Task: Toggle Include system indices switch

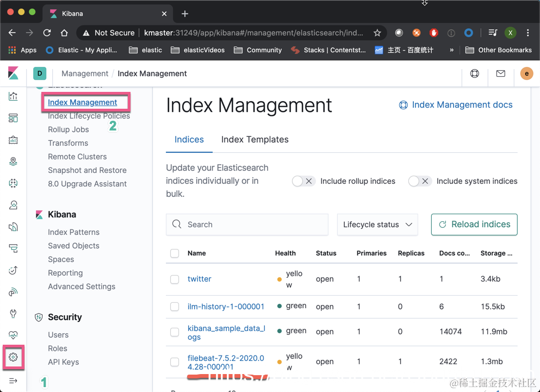Action: click(x=420, y=181)
